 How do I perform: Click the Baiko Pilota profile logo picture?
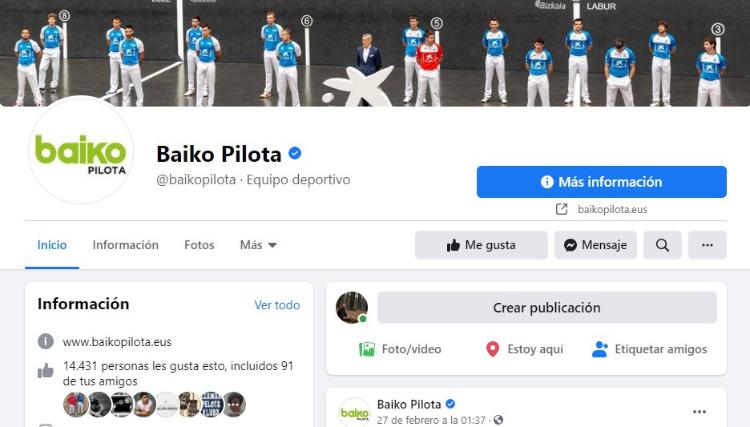coord(81,151)
